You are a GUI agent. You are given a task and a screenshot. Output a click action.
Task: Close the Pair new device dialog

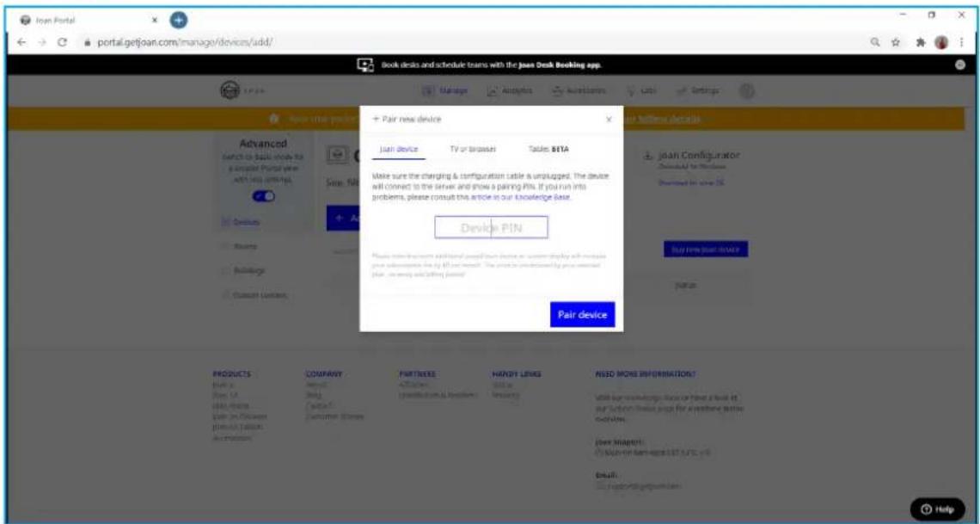point(609,120)
